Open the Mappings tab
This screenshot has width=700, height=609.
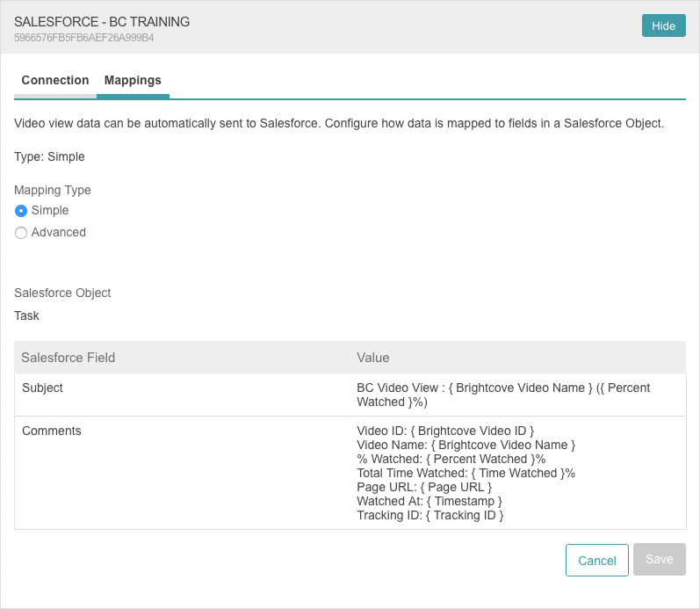click(x=133, y=81)
